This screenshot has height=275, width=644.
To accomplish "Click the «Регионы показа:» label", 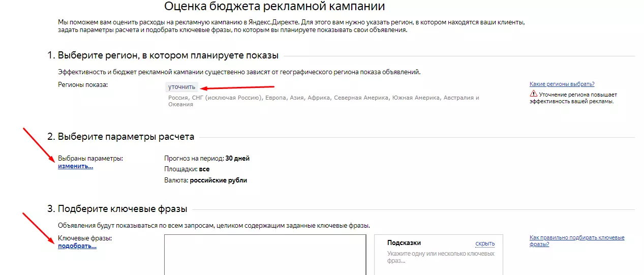I will tap(83, 85).
